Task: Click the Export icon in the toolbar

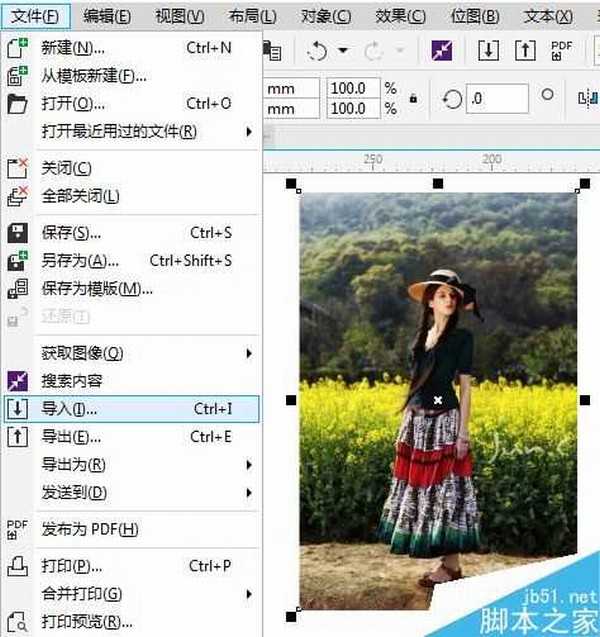Action: point(522,51)
